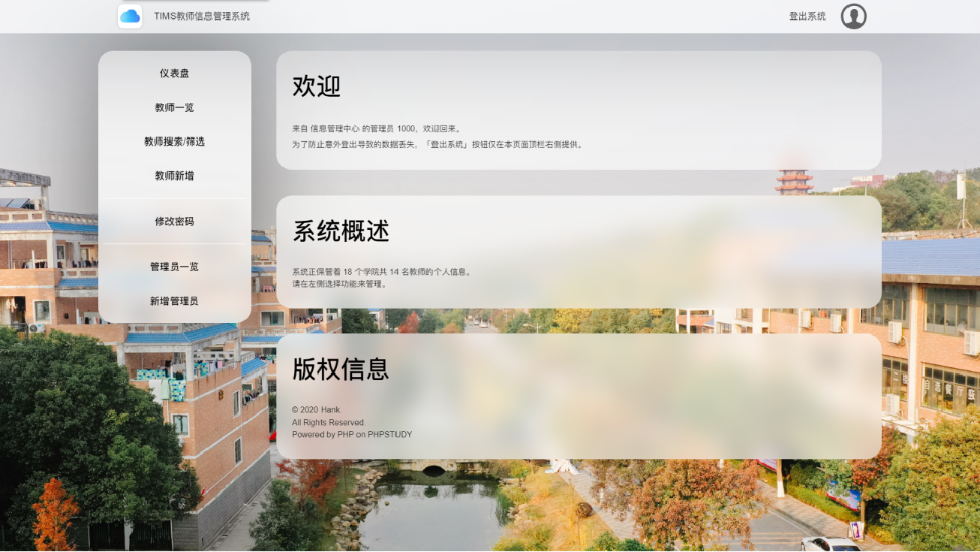Click the 版权信息 copyright card
Image resolution: width=980 pixels, height=552 pixels.
tap(341, 370)
